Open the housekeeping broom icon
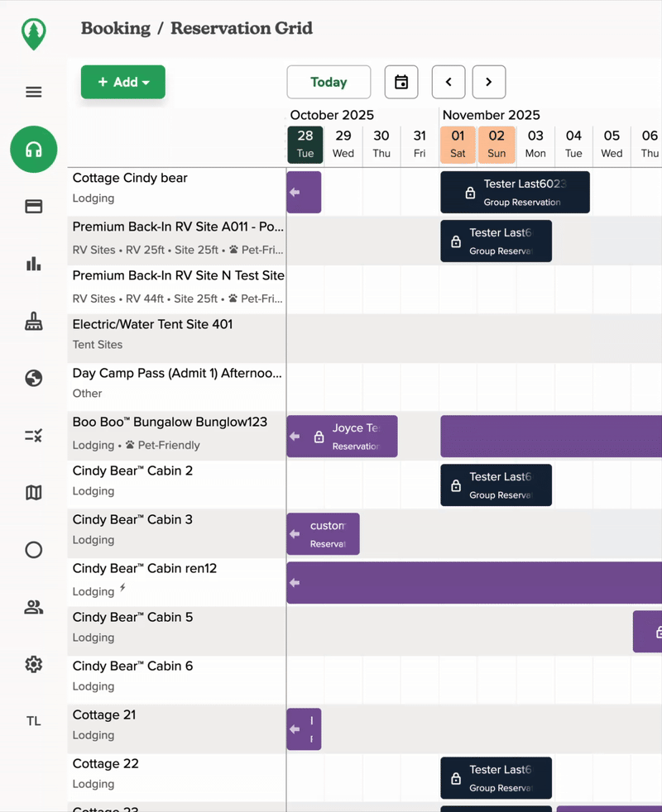The width and height of the screenshot is (662, 812). [x=33, y=322]
